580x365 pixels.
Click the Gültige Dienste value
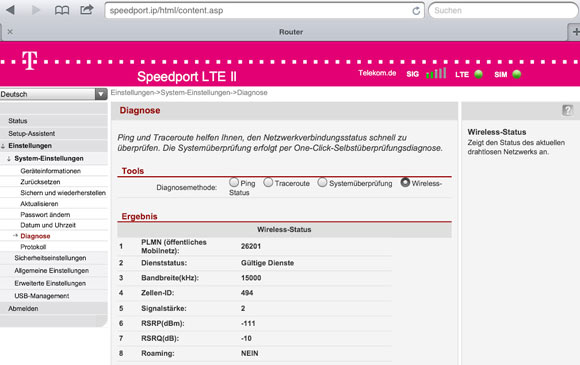267,263
